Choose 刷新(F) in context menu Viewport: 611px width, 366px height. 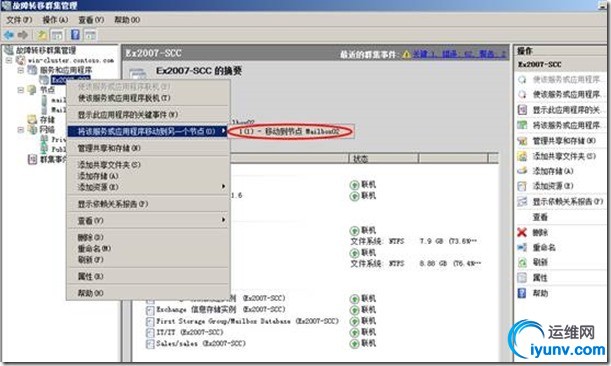click(148, 260)
